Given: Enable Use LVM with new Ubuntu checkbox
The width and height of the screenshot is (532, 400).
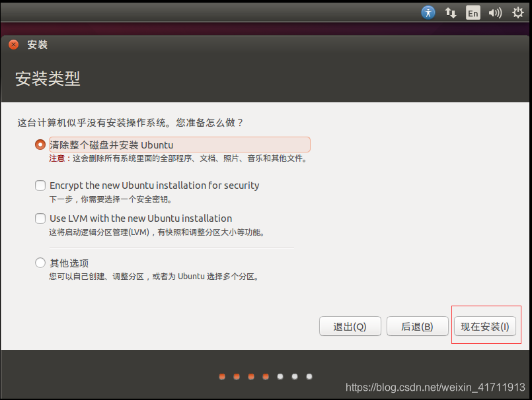Looking at the screenshot, I should pyautogui.click(x=40, y=218).
